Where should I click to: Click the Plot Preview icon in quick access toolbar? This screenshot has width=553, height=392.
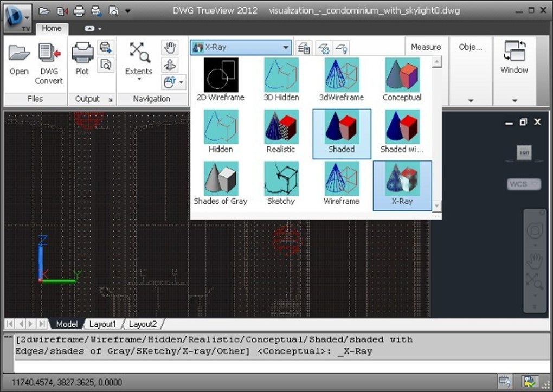[x=113, y=11]
